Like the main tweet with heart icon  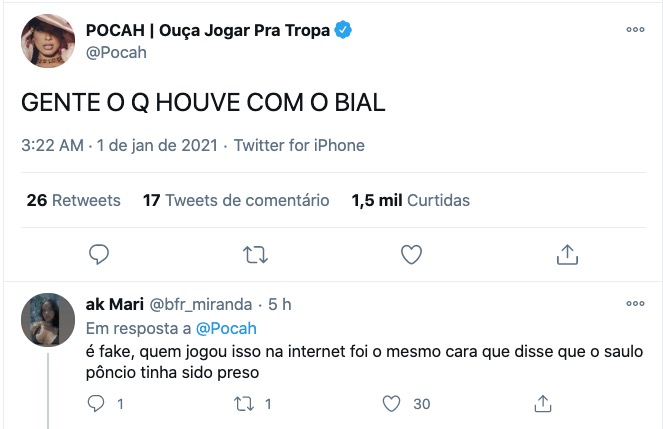pos(411,254)
